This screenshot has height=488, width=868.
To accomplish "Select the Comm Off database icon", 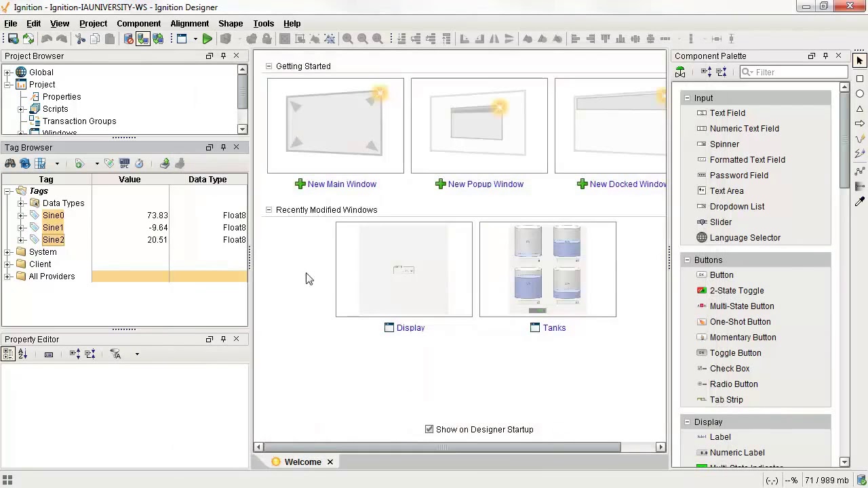I will pyautogui.click(x=128, y=39).
